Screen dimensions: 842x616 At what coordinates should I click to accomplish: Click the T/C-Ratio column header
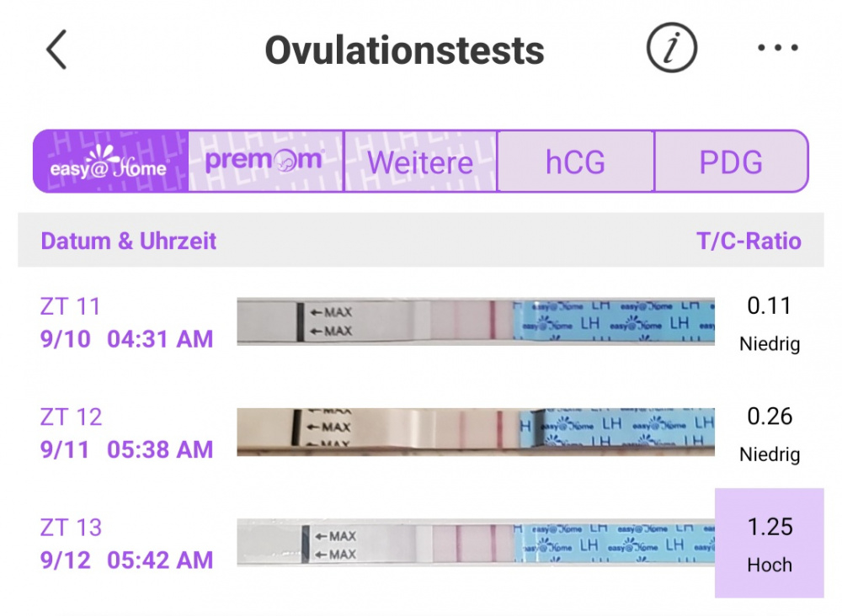749,241
